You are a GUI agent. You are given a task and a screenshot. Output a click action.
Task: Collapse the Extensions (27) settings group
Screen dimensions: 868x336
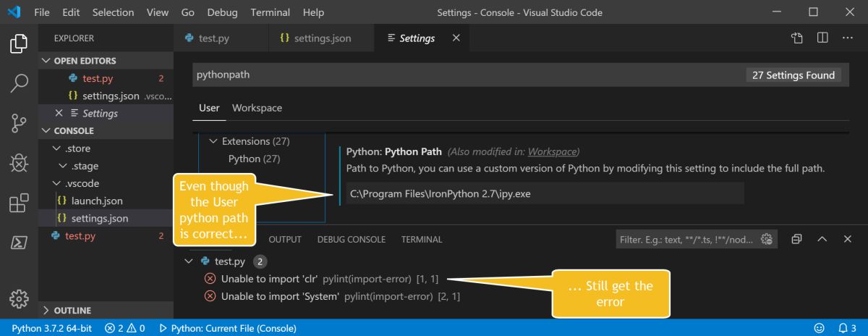pos(213,141)
